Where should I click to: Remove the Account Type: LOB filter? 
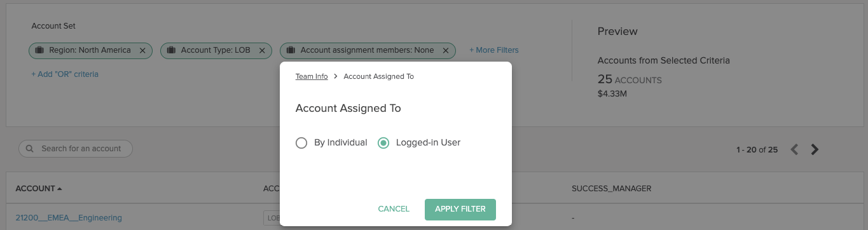click(262, 50)
